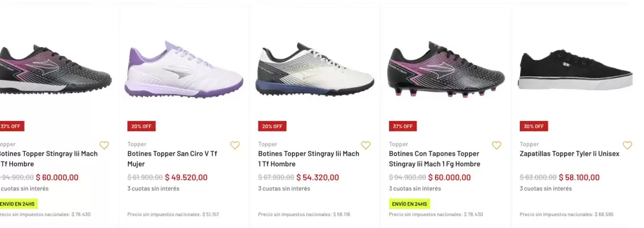Screen dimensions: 644x228
Task: Save the $54.320 white Stingray botines to favorites
Action: click(x=366, y=145)
